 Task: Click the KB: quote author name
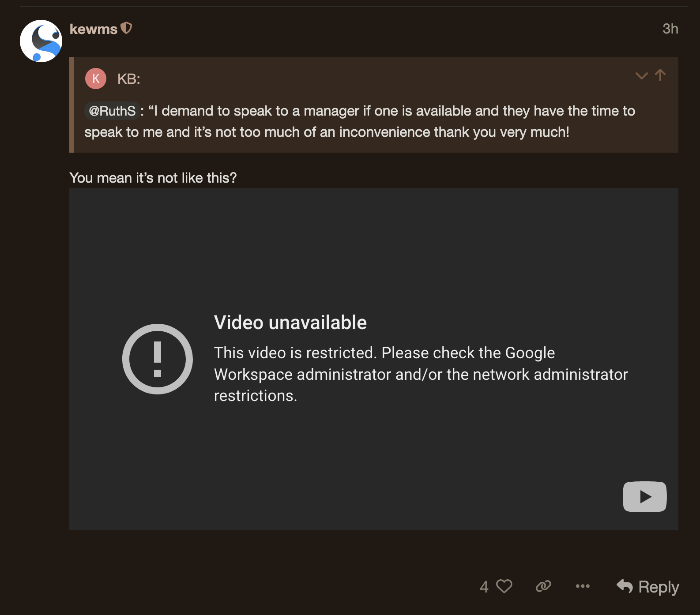pos(128,79)
